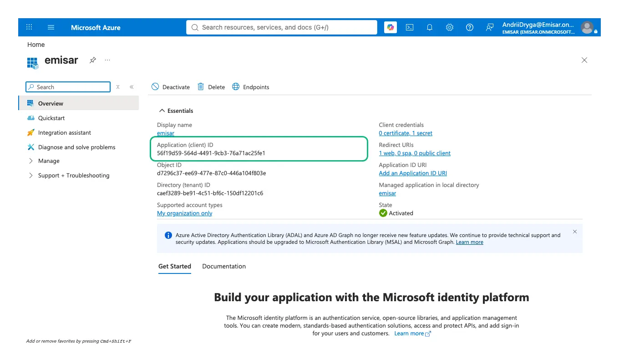Image resolution: width=619 pixels, height=364 pixels.
Task: Open the more options ellipsis beside emisar
Action: click(x=107, y=60)
